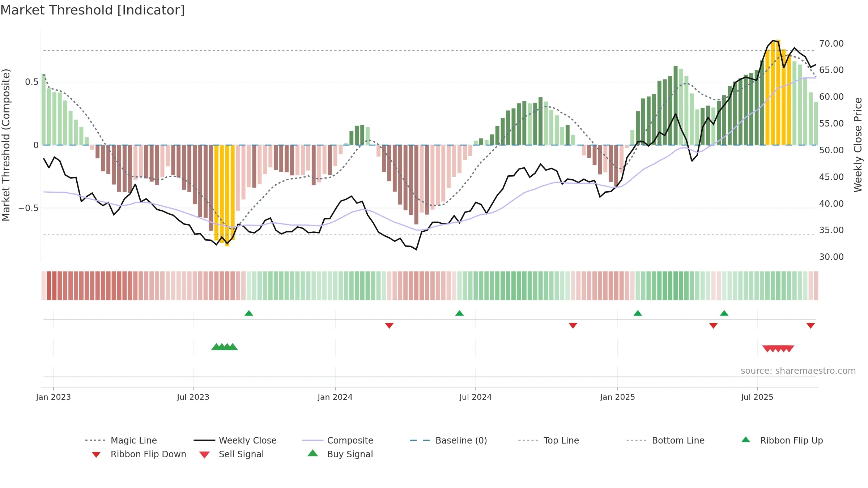Image resolution: width=868 pixels, height=488 pixels.
Task: Toggle the Baseline (0) legend entry
Action: click(x=448, y=440)
